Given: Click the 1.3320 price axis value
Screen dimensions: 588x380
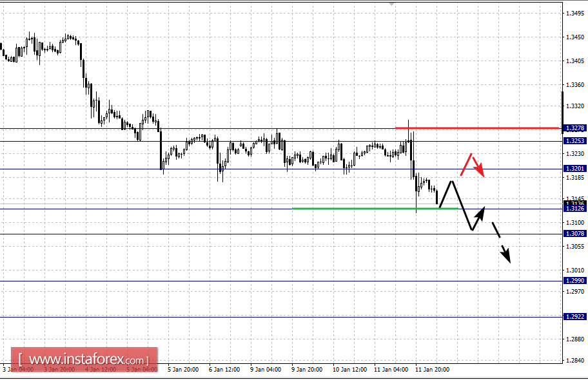Looking at the screenshot, I should coord(575,106).
